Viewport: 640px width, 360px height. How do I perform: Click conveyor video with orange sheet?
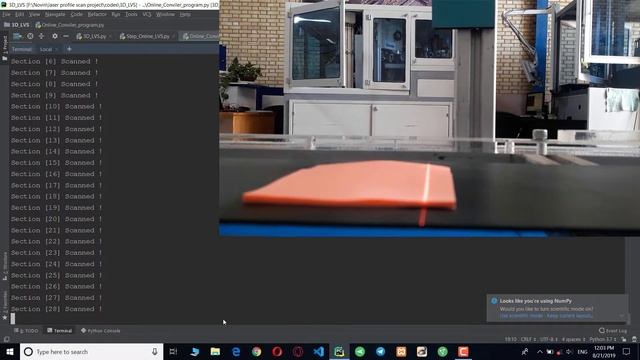pos(429,118)
